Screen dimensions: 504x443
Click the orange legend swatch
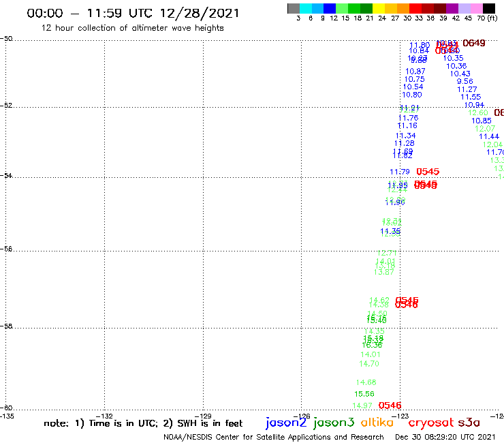point(403,9)
